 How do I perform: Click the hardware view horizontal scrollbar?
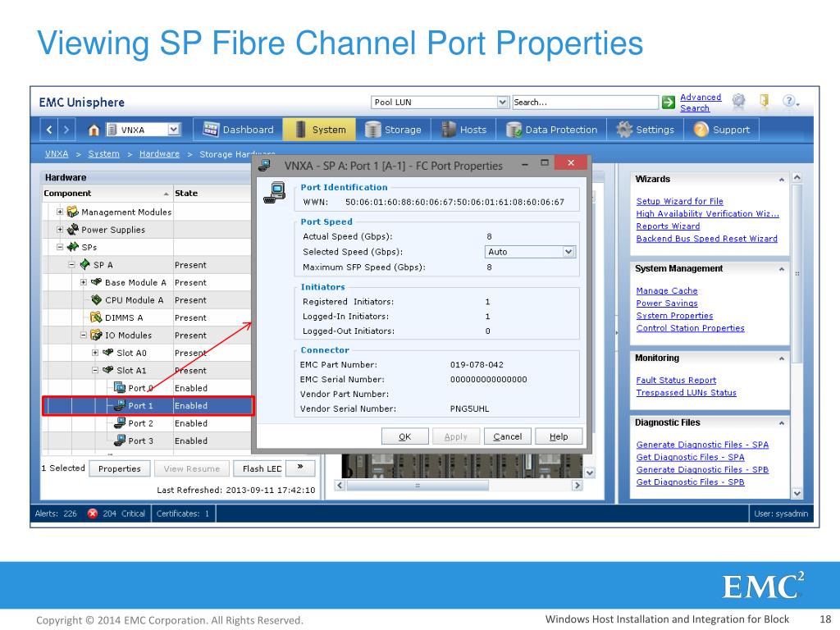click(x=418, y=486)
